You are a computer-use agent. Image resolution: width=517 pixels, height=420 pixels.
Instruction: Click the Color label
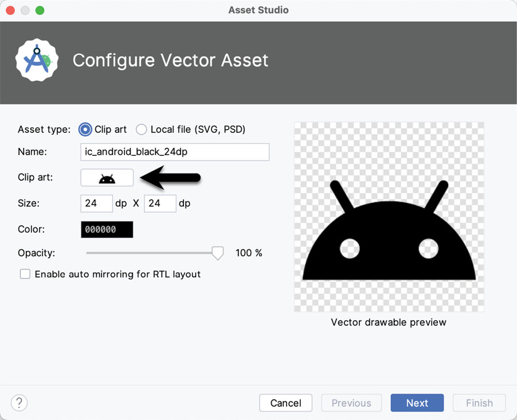(x=32, y=229)
